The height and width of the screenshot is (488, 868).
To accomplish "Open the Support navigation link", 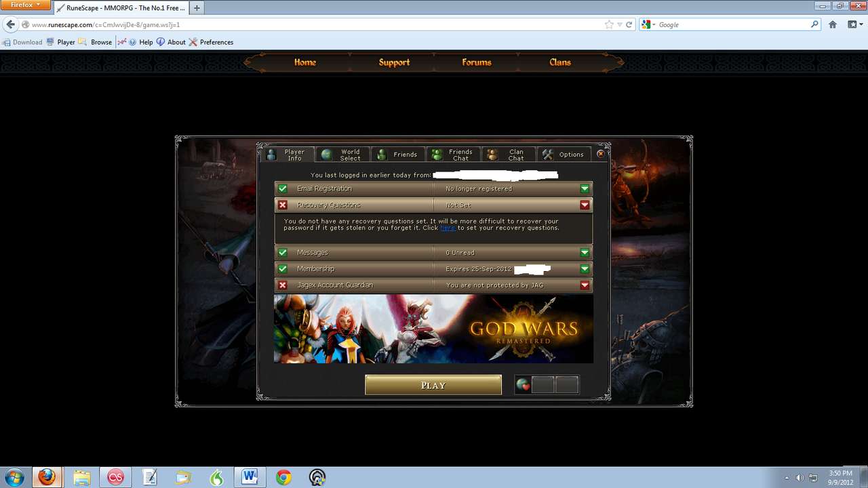I will coord(394,62).
